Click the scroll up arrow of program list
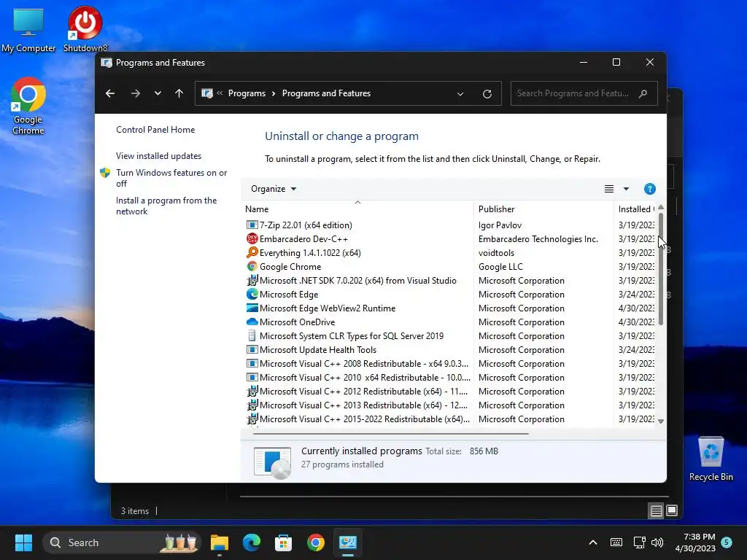Image resolution: width=747 pixels, height=560 pixels. click(x=661, y=207)
